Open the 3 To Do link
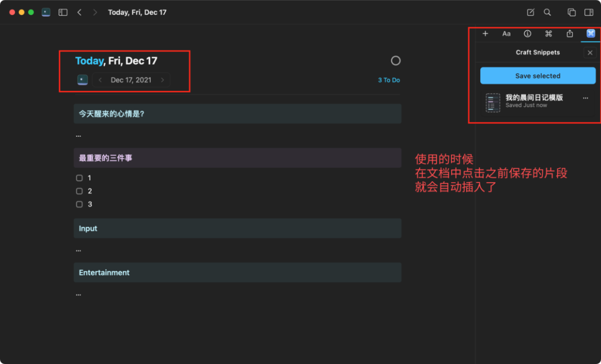Screen dimensions: 601x364 [x=389, y=80]
